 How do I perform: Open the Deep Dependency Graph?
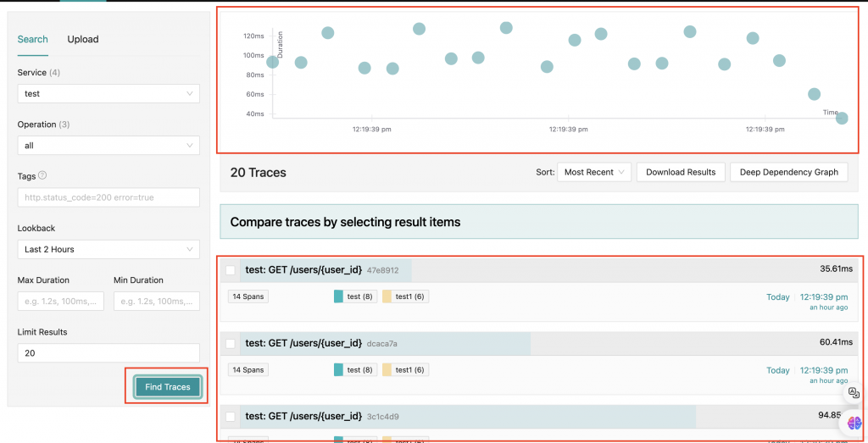pos(788,172)
